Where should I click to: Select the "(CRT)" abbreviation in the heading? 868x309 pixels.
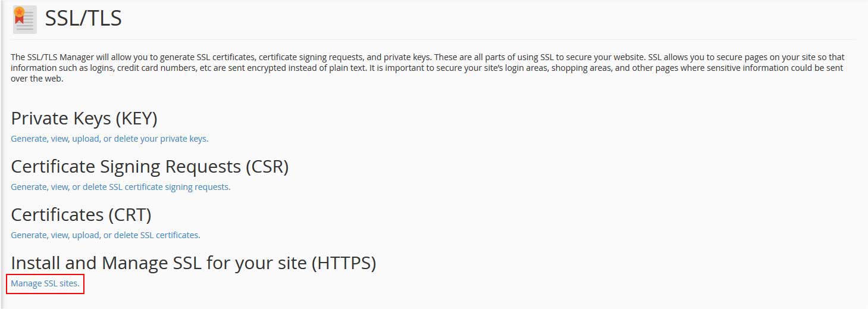pos(132,214)
